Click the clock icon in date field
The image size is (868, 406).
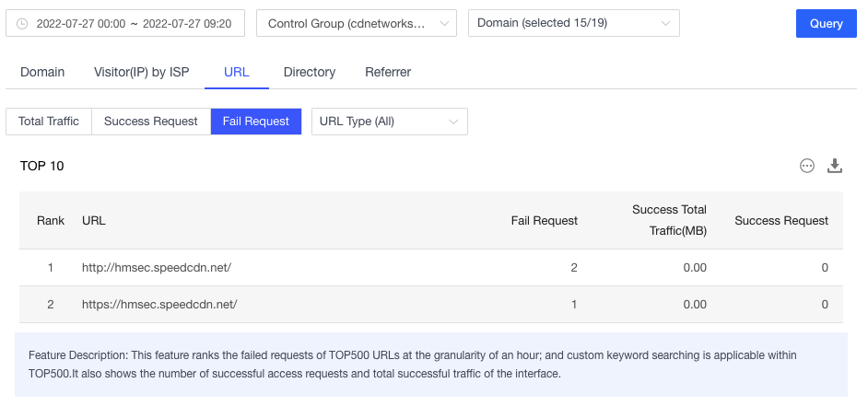22,24
